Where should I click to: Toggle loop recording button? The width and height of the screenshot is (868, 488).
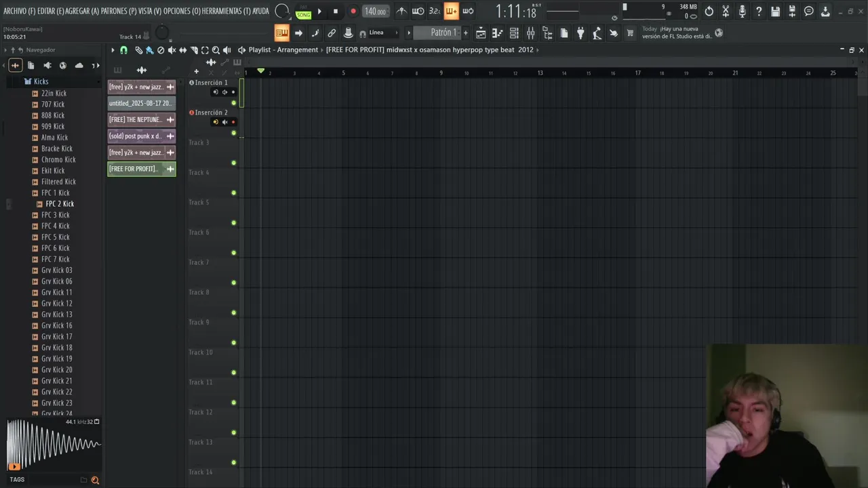[x=468, y=12]
